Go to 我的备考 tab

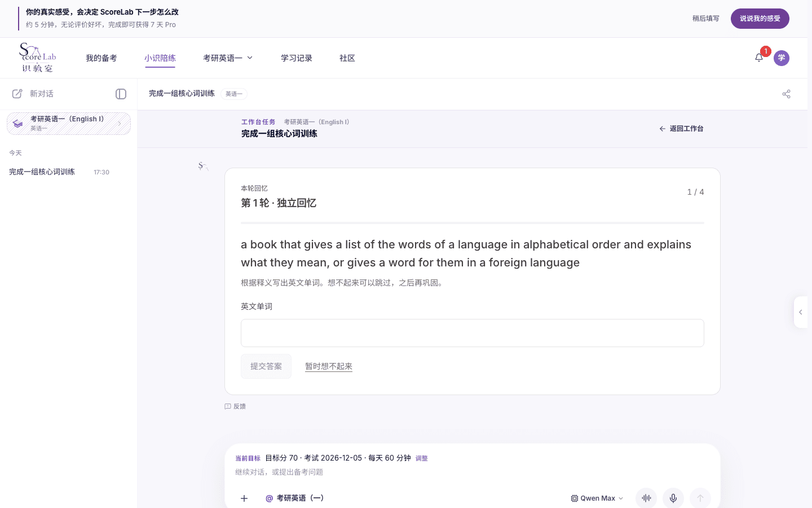(101, 58)
